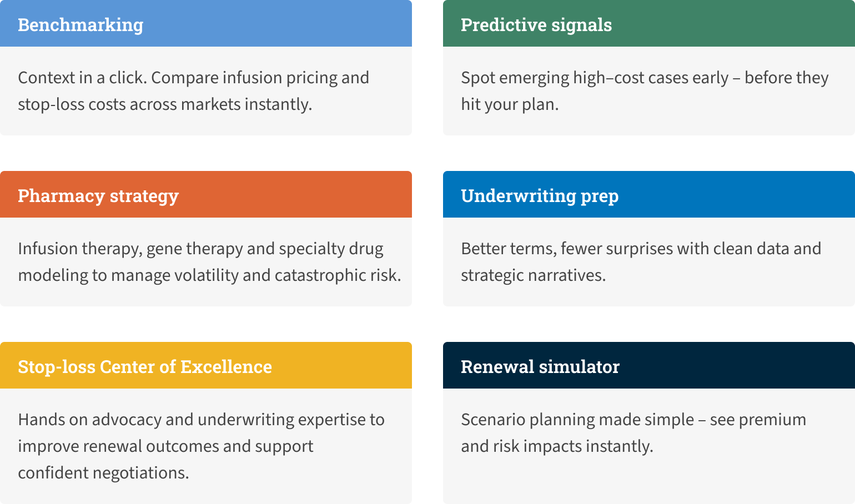This screenshot has height=504, width=855.
Task: Click the Benchmarking description paragraph
Action: tap(193, 91)
